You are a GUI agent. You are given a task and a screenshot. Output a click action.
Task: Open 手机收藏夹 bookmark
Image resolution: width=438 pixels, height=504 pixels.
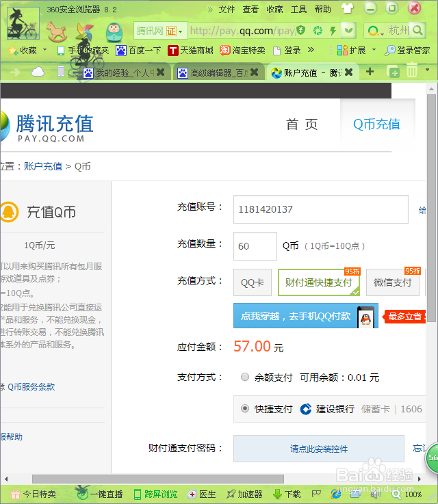coord(83,50)
